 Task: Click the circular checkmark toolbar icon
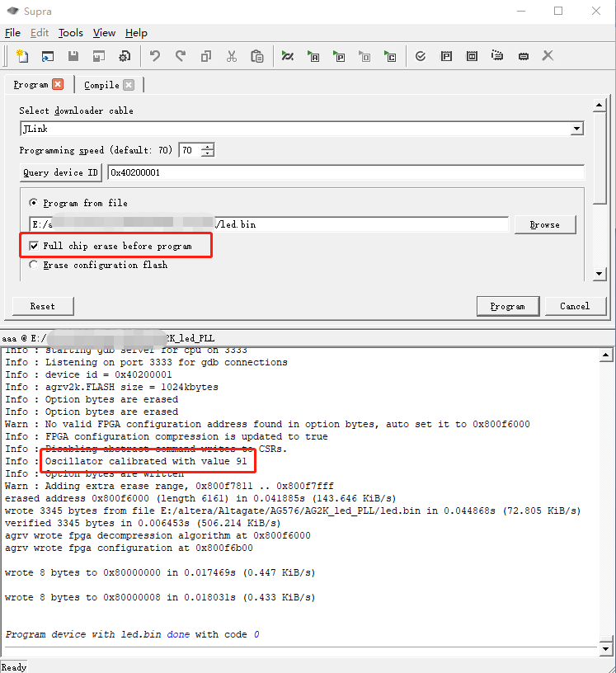tap(421, 56)
